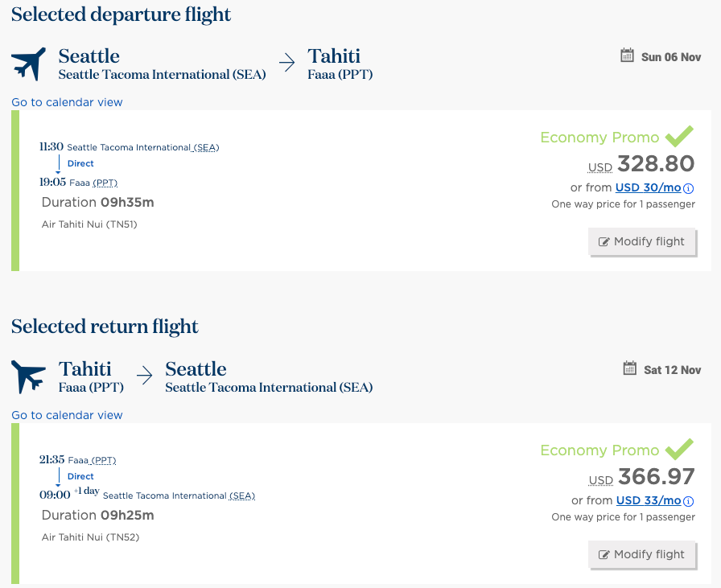The width and height of the screenshot is (721, 588).
Task: Click the info icon next to USD 30/mo
Action: (688, 188)
